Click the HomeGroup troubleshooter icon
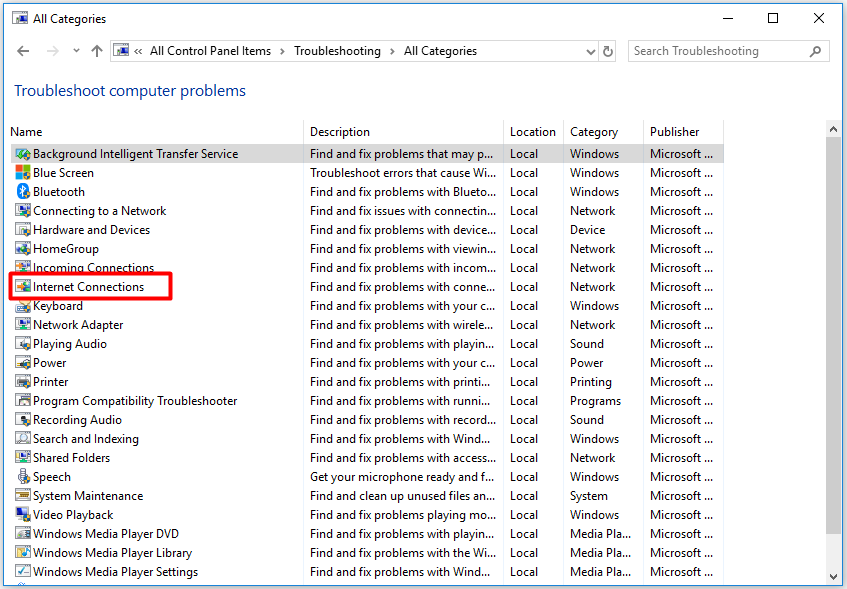847x589 pixels. point(23,249)
